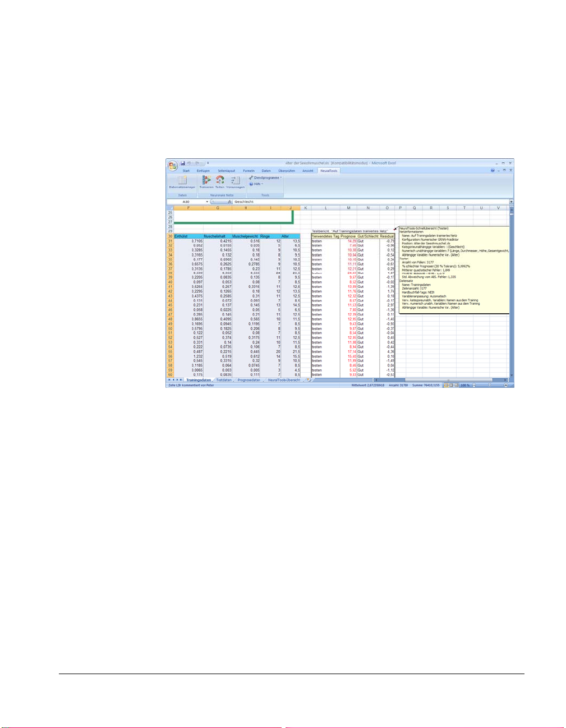The height and width of the screenshot is (728, 566).
Task: Click the Name Box showing A30
Action: tap(186, 202)
